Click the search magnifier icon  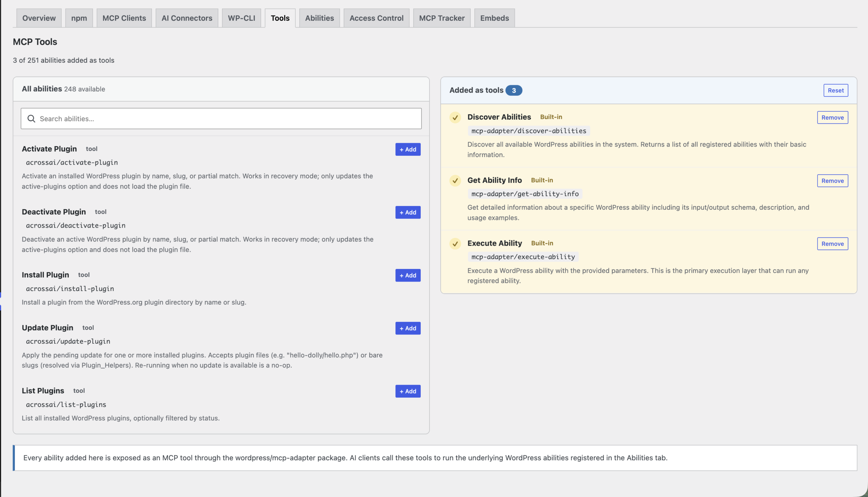pyautogui.click(x=32, y=118)
